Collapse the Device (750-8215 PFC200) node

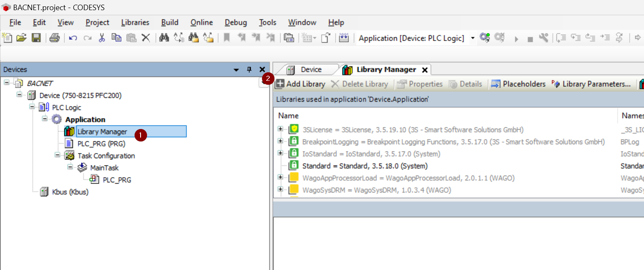[19, 94]
